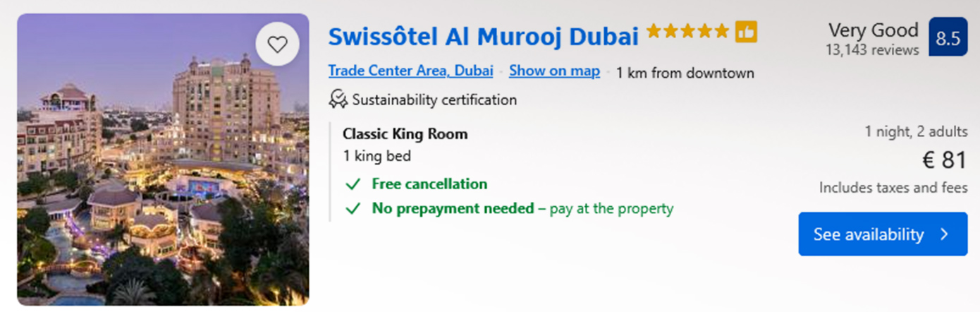Click the five-star rating icons

coord(687,32)
